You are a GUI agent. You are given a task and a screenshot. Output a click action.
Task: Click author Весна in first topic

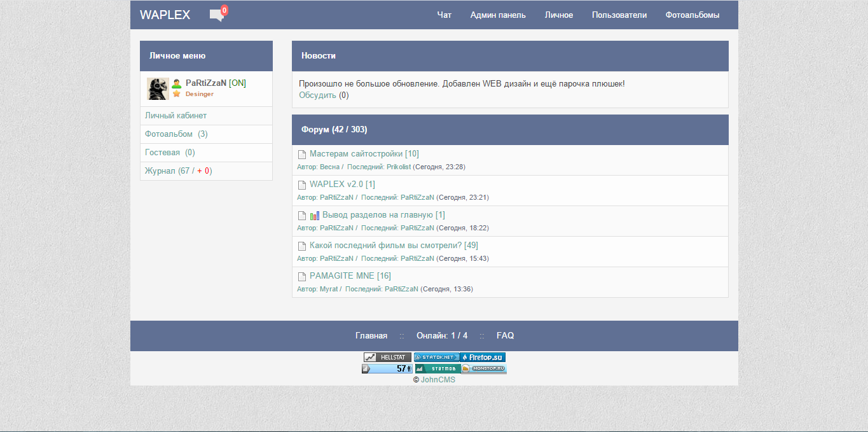(329, 167)
